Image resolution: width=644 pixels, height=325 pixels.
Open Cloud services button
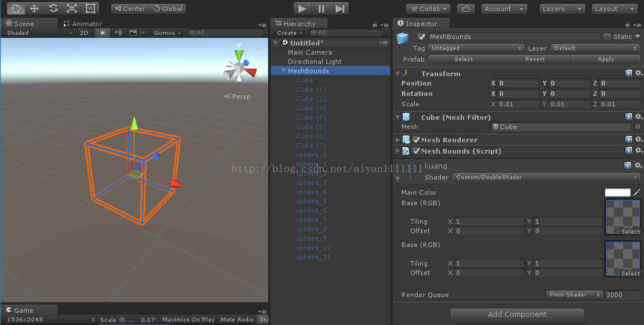click(x=466, y=9)
